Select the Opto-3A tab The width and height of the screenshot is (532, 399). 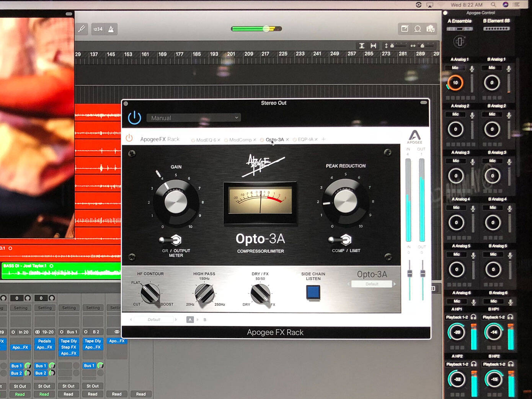pyautogui.click(x=275, y=140)
